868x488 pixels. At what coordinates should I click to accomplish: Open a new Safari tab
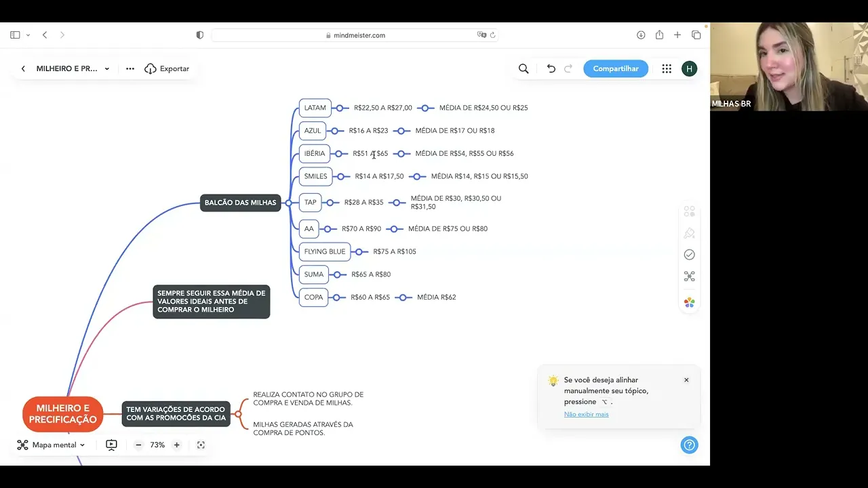(x=677, y=35)
